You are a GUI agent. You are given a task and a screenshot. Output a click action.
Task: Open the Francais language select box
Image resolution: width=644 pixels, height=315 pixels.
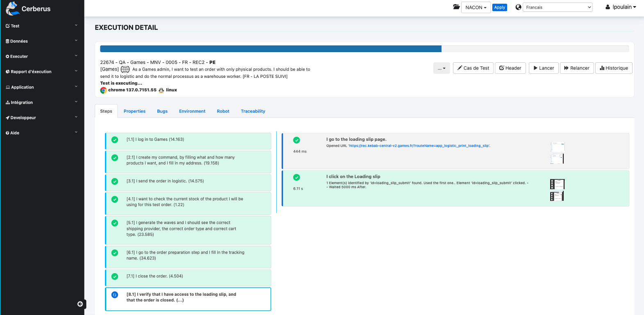tap(558, 7)
